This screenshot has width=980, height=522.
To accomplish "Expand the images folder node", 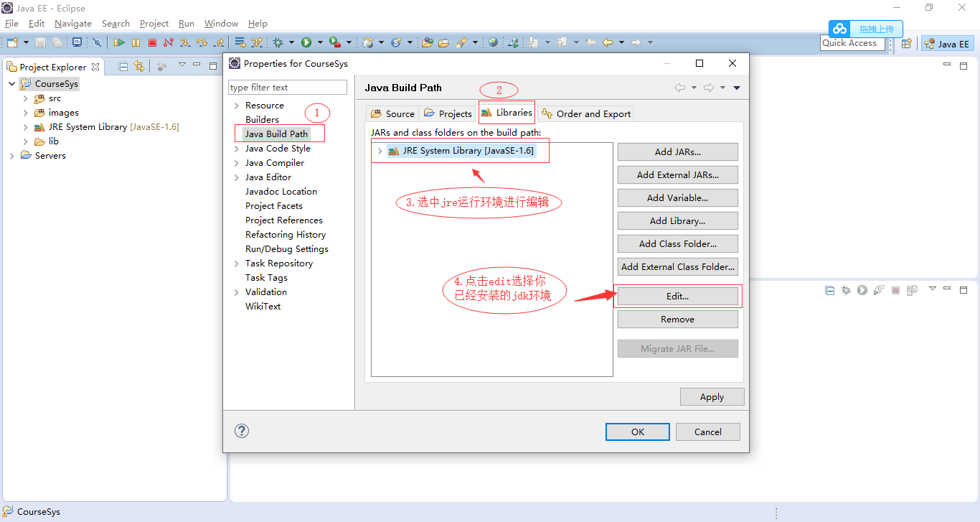I will tap(26, 113).
